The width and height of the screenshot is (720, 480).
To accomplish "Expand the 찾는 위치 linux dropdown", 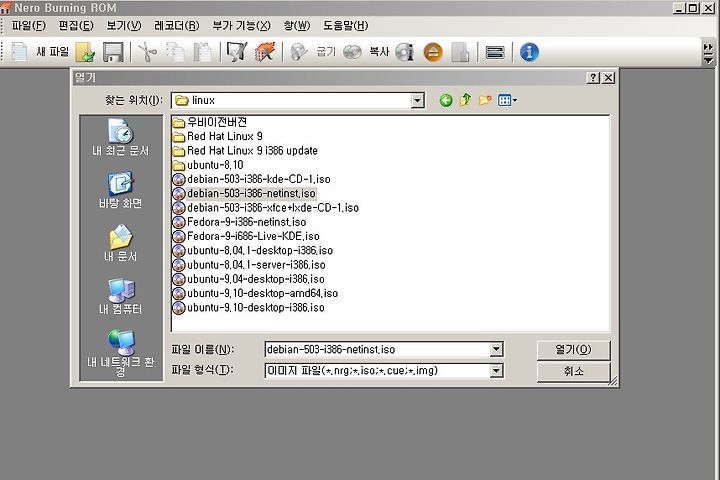I will [x=417, y=100].
